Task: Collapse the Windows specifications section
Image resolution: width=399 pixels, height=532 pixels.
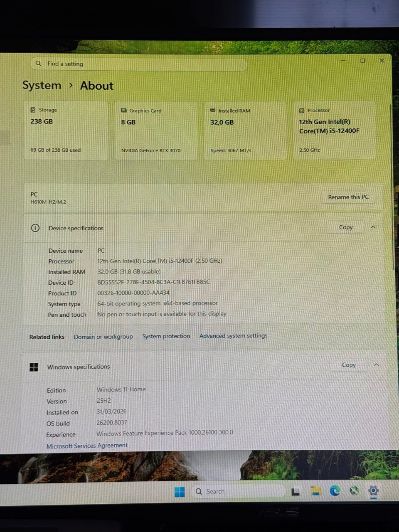Action: (377, 365)
